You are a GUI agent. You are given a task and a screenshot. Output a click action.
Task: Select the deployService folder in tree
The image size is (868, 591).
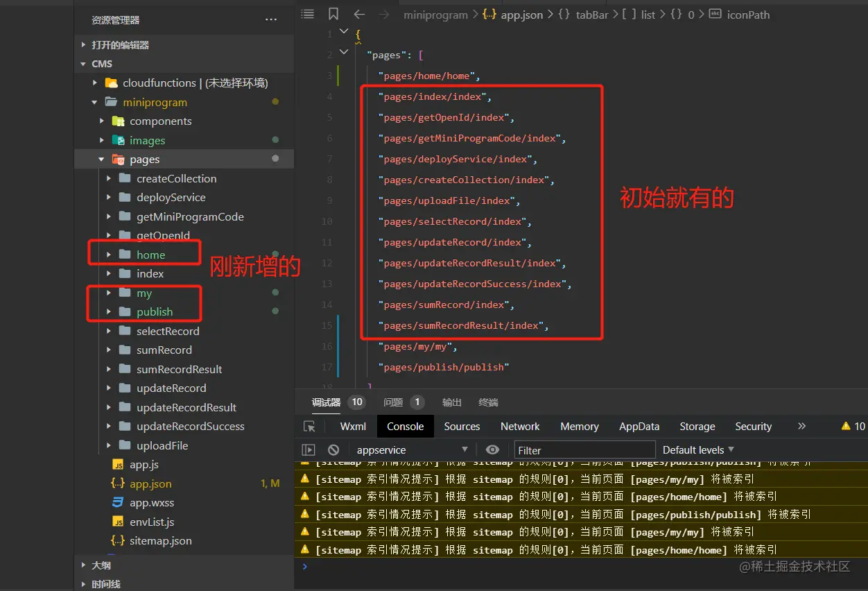pos(171,197)
